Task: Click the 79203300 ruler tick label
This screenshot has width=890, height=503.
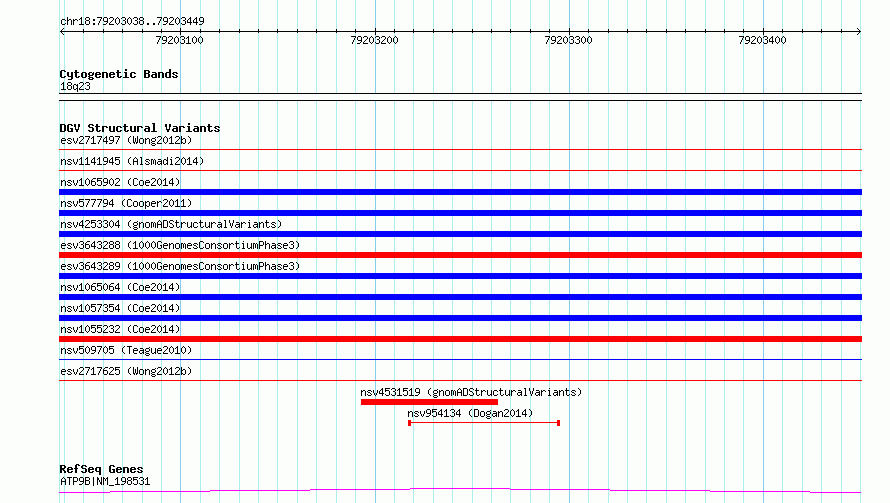Action: [568, 40]
